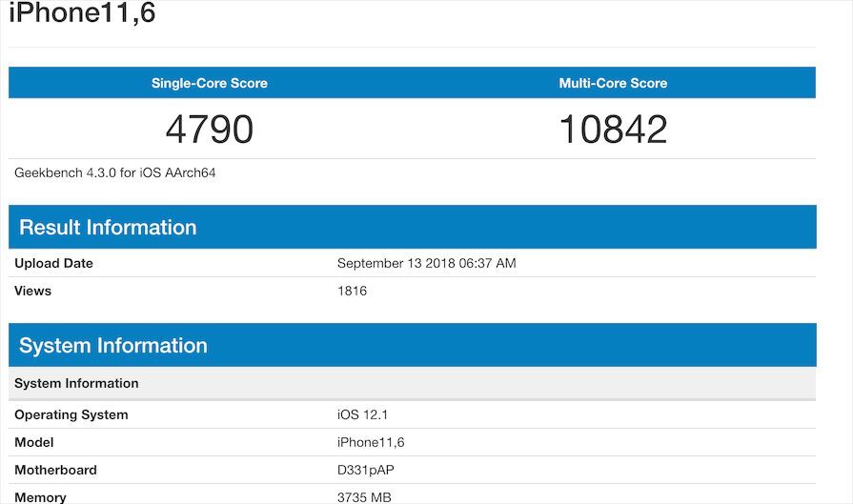Click the date September 13 2018 06:37 AM
Image resolution: width=853 pixels, height=504 pixels.
tap(427, 263)
